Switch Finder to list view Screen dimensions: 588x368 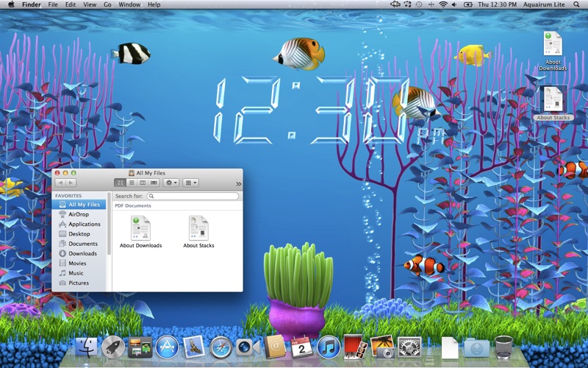tap(132, 183)
